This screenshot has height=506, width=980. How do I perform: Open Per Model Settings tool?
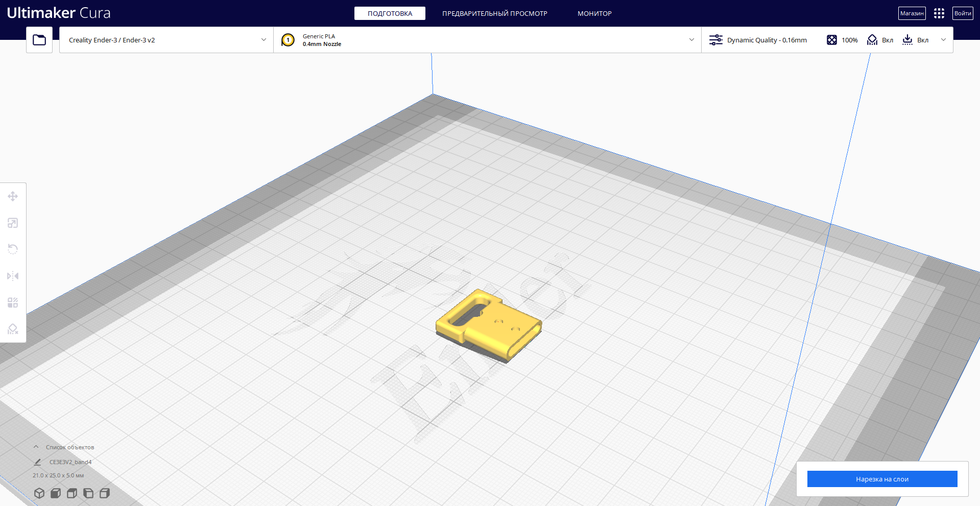pos(13,303)
